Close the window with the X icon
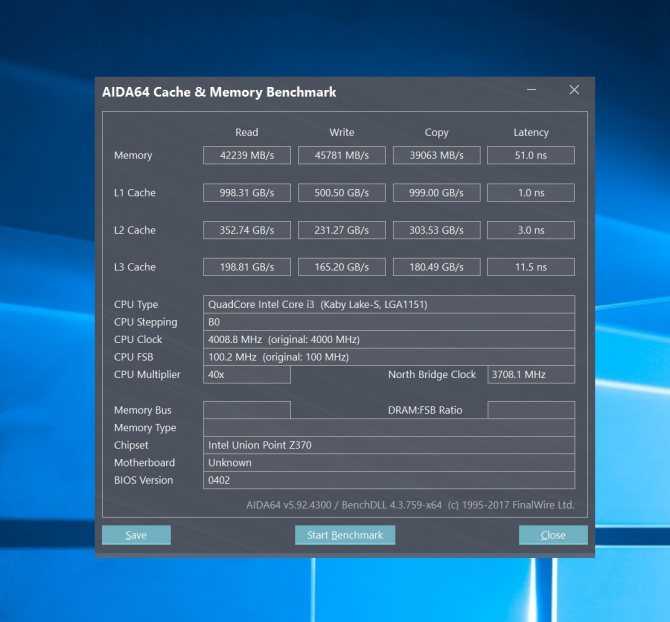The height and width of the screenshot is (622, 670). coord(574,90)
